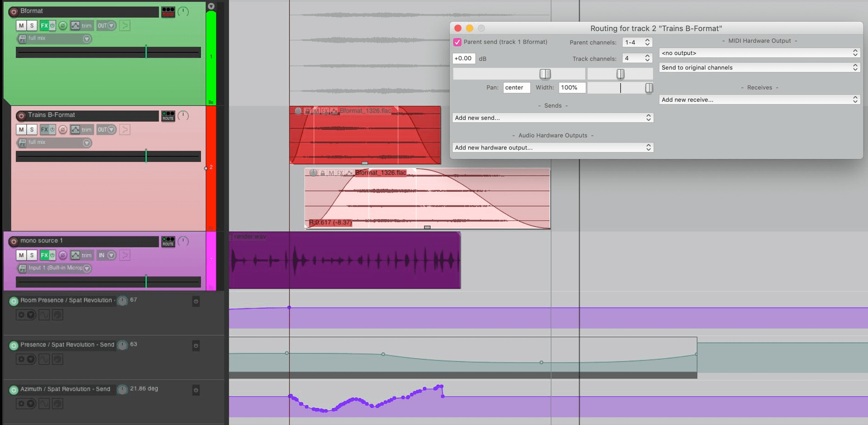
Task: Open envelope trim on the Bformat track
Action: (81, 26)
